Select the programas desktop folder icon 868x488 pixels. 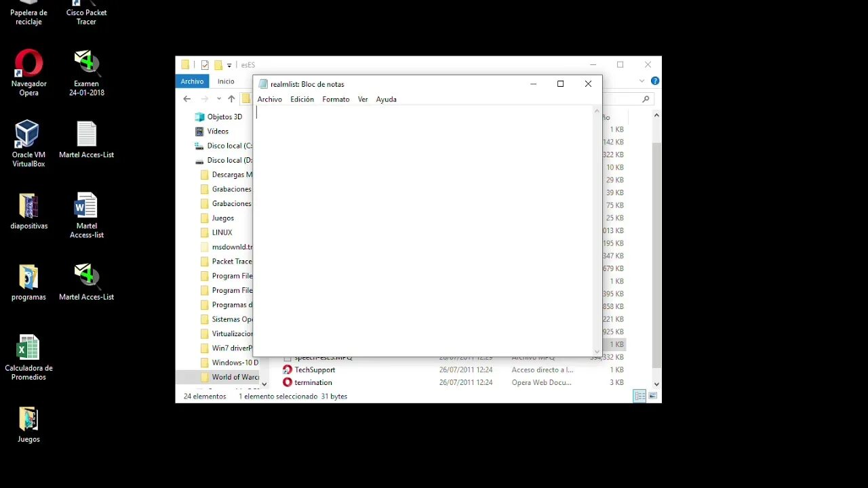28,282
